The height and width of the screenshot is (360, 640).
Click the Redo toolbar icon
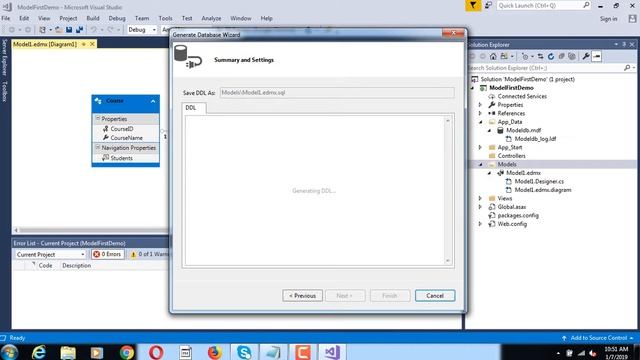[x=110, y=30]
